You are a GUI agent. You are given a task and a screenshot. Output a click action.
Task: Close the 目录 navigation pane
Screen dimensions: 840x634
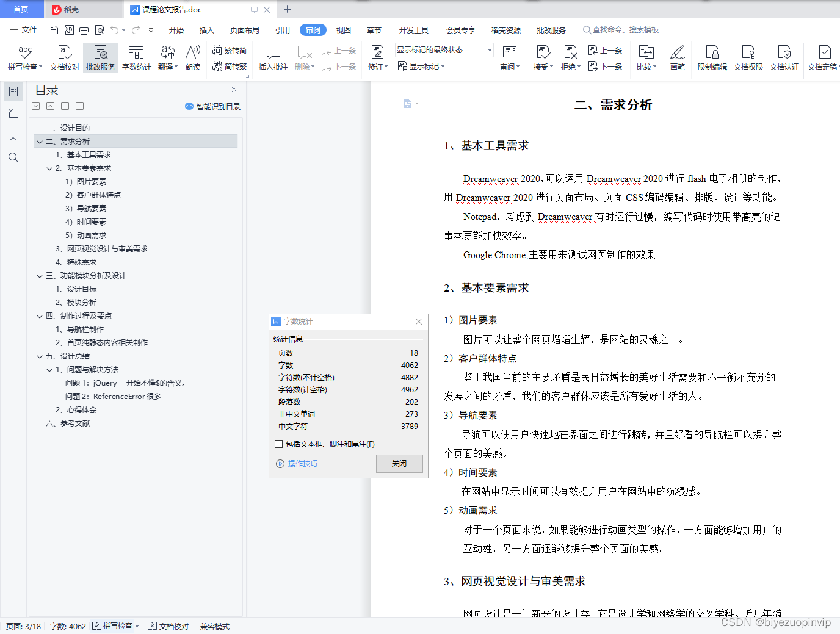[x=234, y=90]
